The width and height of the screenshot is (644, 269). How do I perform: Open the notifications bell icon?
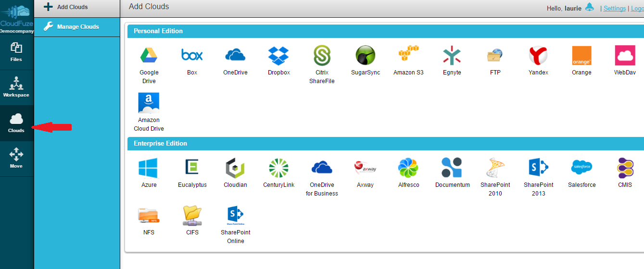[x=590, y=7]
